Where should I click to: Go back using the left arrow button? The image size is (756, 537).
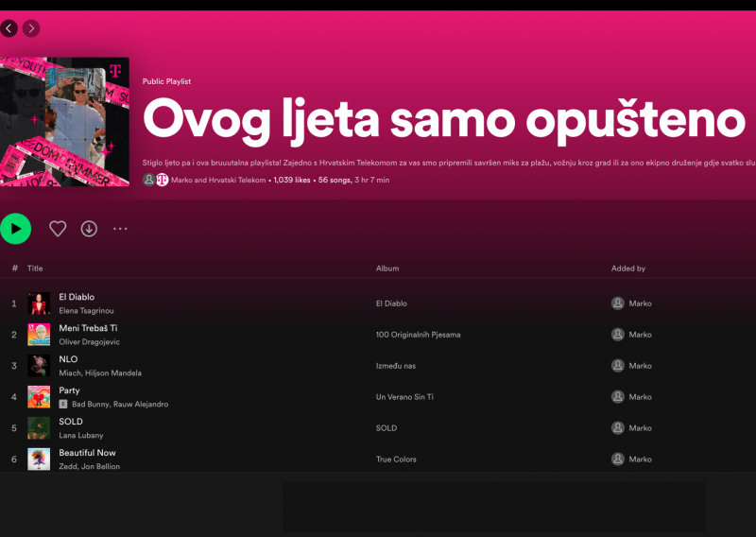pyautogui.click(x=9, y=28)
